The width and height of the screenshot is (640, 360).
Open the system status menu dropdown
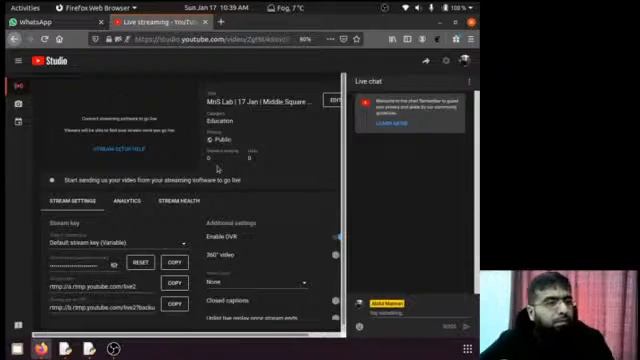[437, 8]
